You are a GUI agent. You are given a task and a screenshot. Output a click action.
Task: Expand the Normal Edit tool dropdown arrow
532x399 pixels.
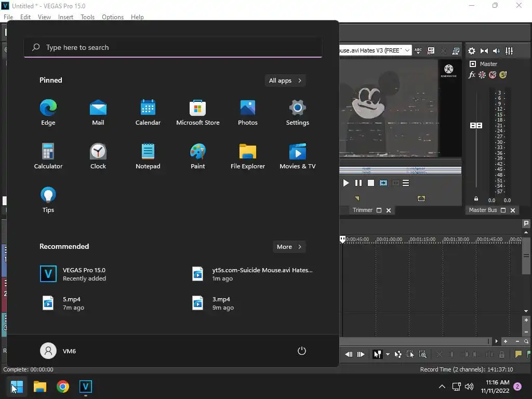click(x=388, y=354)
